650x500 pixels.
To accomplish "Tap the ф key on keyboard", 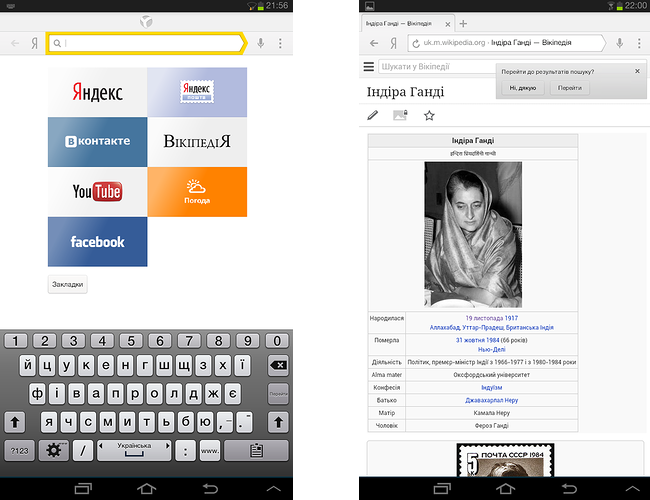I will click(37, 394).
